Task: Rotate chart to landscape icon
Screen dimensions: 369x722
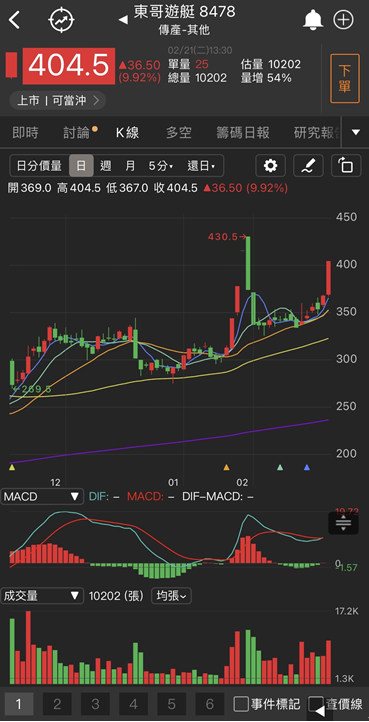Action: pos(346,165)
